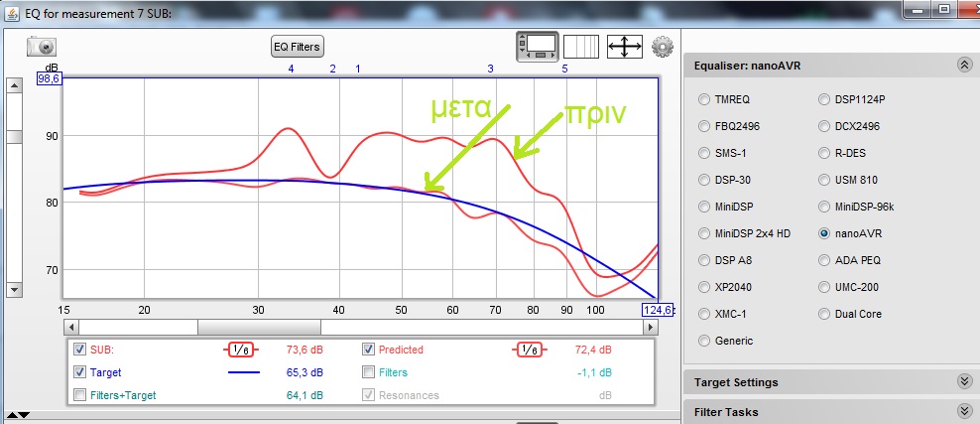
Task: Open the EQ Filters panel
Action: (297, 47)
